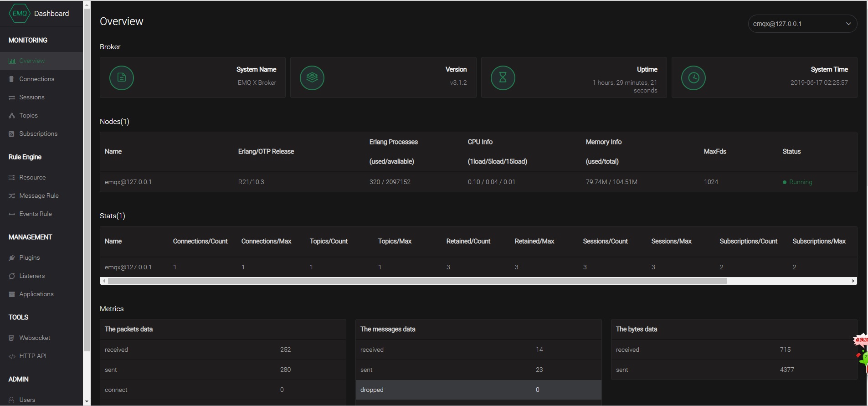Click the R21/10.3 Erlang release cell
868x406 pixels.
pyautogui.click(x=251, y=182)
